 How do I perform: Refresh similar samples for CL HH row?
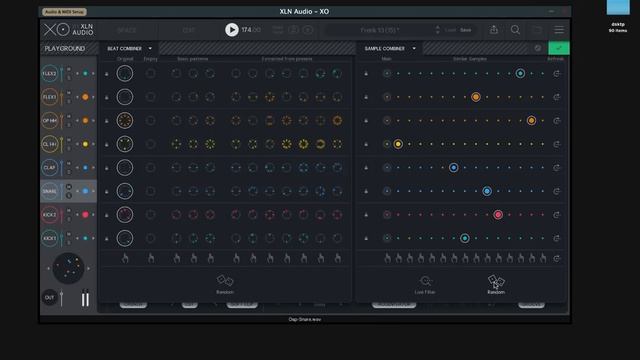556,144
